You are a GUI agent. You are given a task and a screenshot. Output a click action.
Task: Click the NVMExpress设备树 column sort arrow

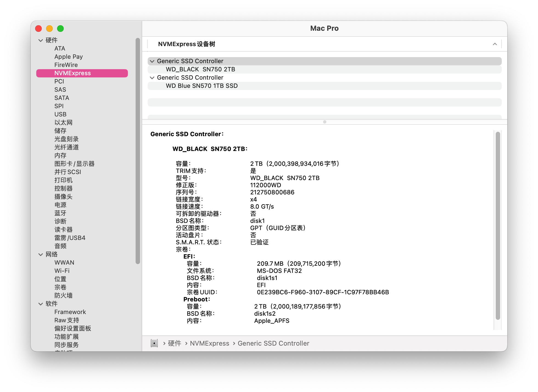(x=495, y=44)
